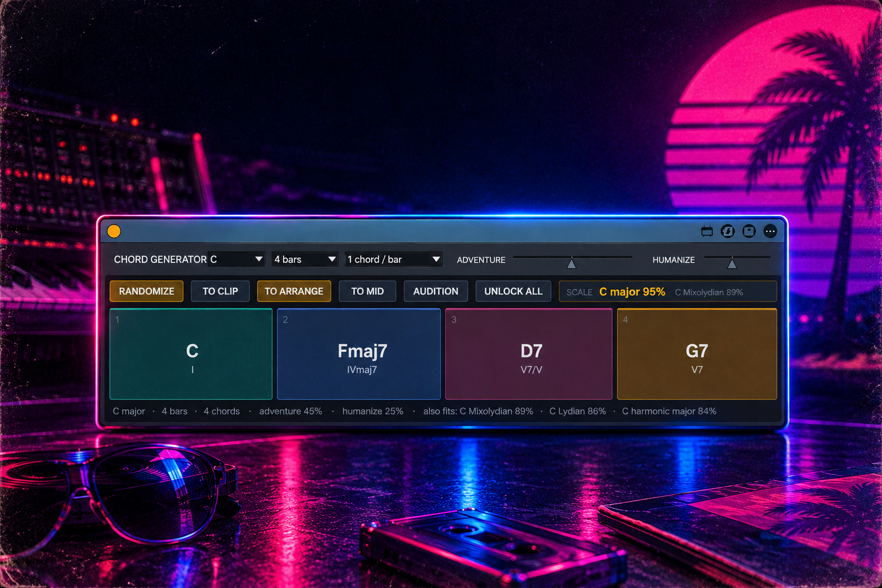Click the hot-swap preset icon
This screenshot has height=588, width=882.
pos(728,231)
